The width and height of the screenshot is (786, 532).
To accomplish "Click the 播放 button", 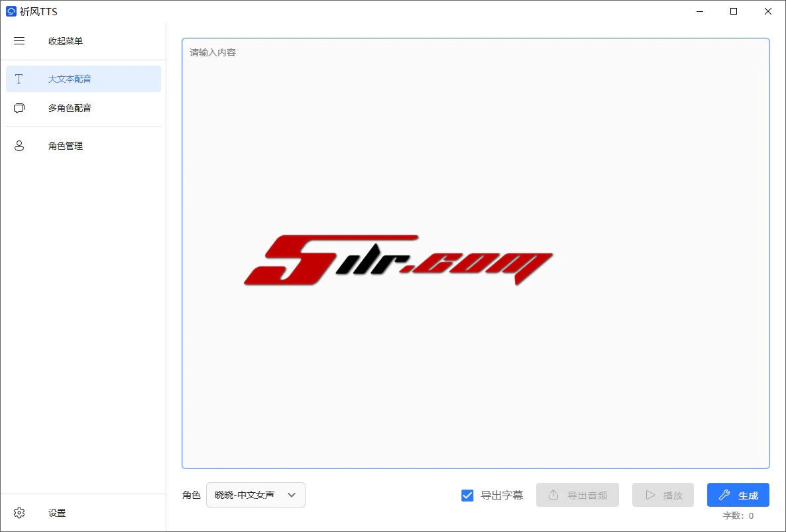I will (x=663, y=495).
